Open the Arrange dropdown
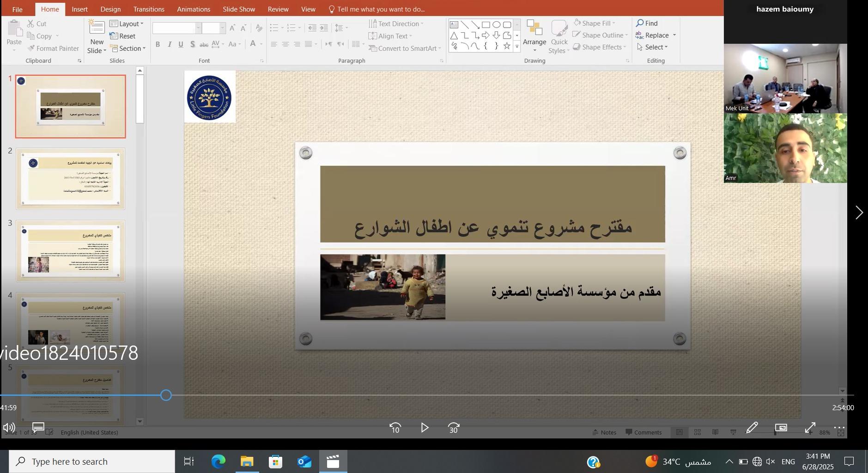Image resolution: width=868 pixels, height=473 pixels. [x=534, y=35]
